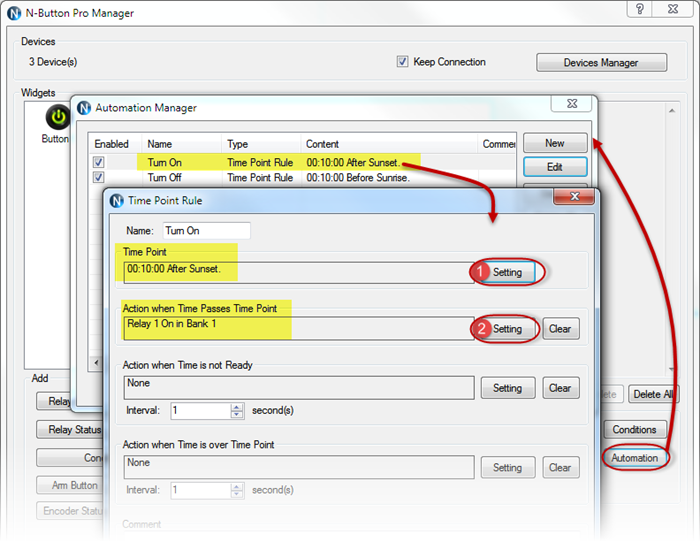Open Setting for Action when Time Passes
Image resolution: width=700 pixels, height=542 pixels.
tap(507, 329)
